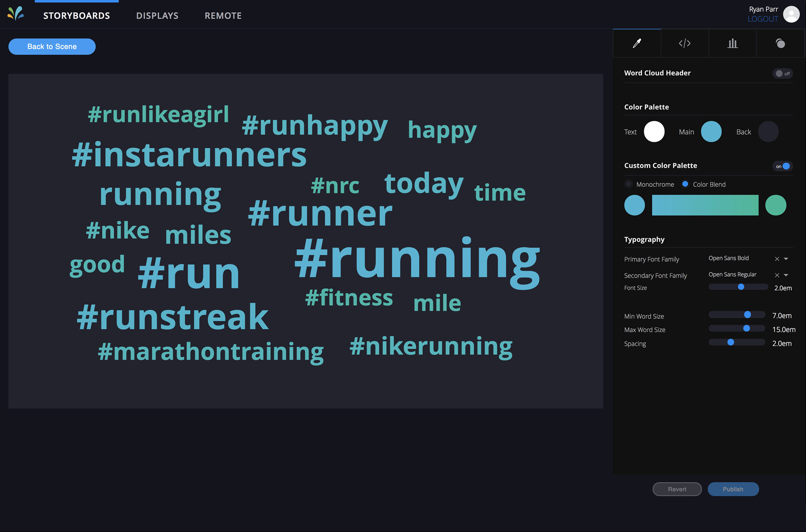Expand the Secondary Font Family dropdown arrow

(x=786, y=275)
